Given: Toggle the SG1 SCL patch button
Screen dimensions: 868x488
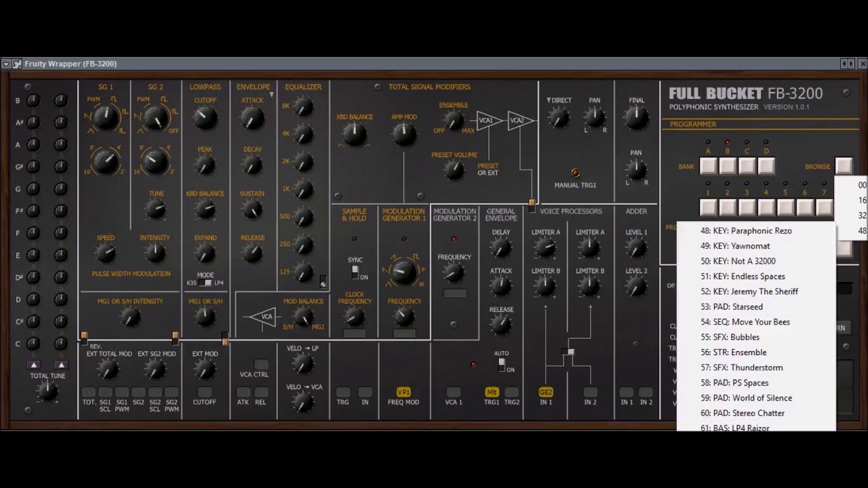Looking at the screenshot, I should (105, 392).
